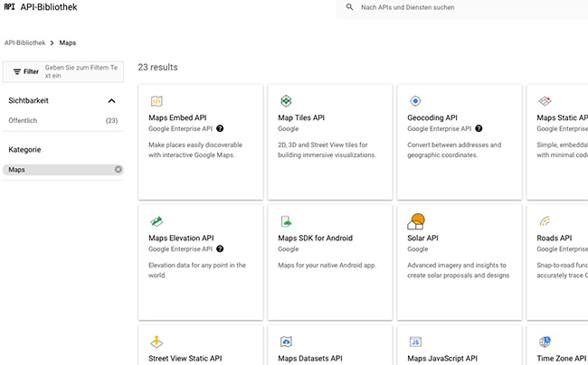Click Elevation data description text

click(197, 270)
